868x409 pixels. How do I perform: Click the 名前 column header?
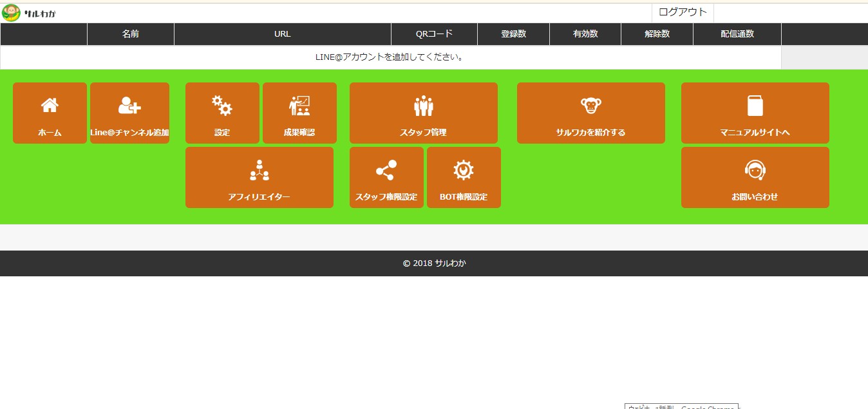point(131,34)
